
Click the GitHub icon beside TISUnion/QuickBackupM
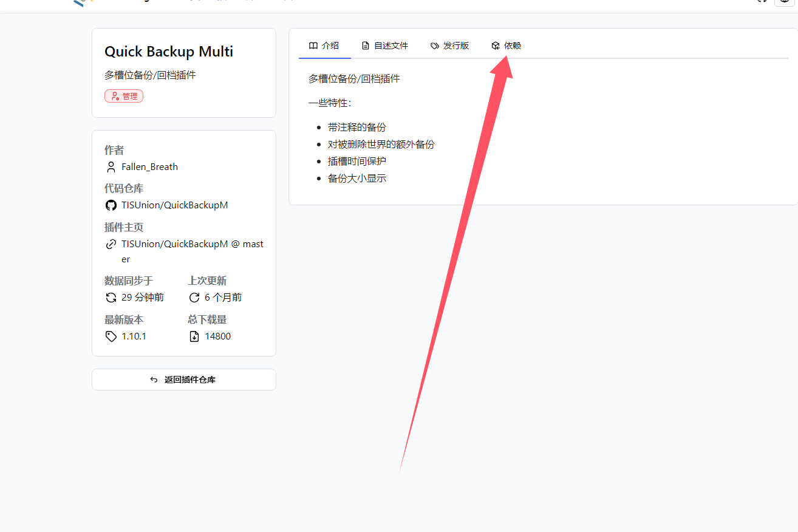click(111, 205)
